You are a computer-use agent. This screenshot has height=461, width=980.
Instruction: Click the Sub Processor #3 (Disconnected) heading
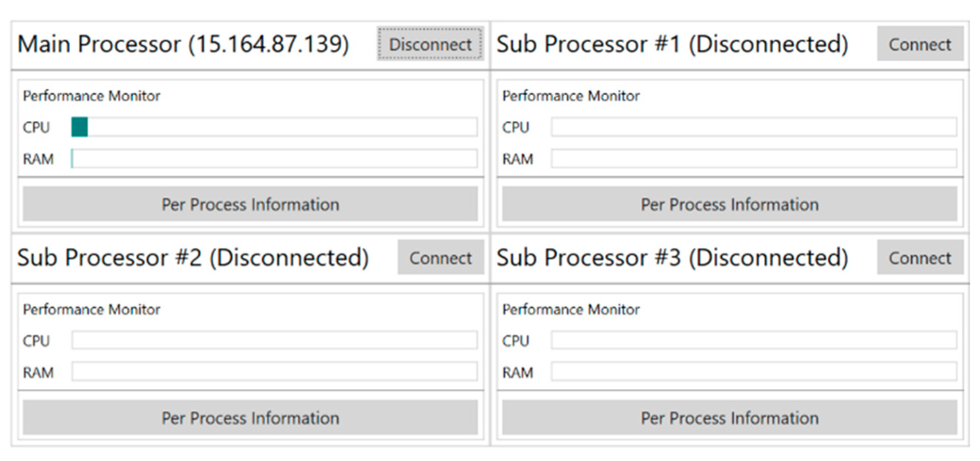click(x=672, y=257)
